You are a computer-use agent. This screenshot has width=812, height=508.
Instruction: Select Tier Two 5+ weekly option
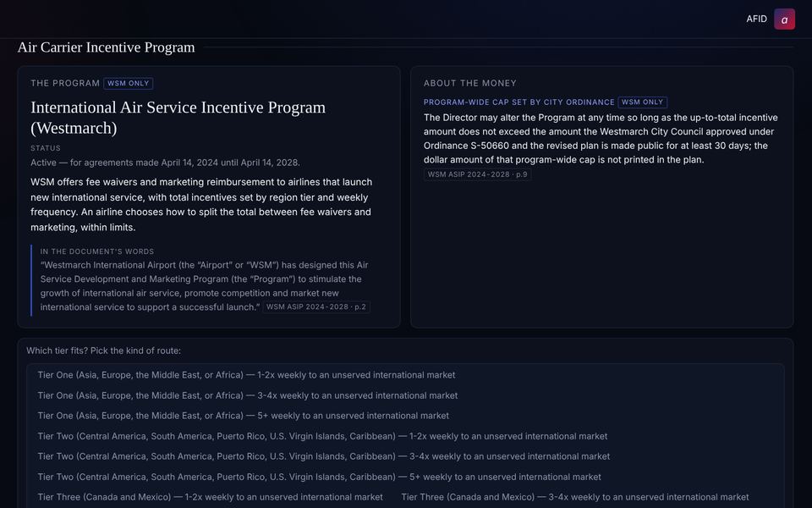pos(320,477)
